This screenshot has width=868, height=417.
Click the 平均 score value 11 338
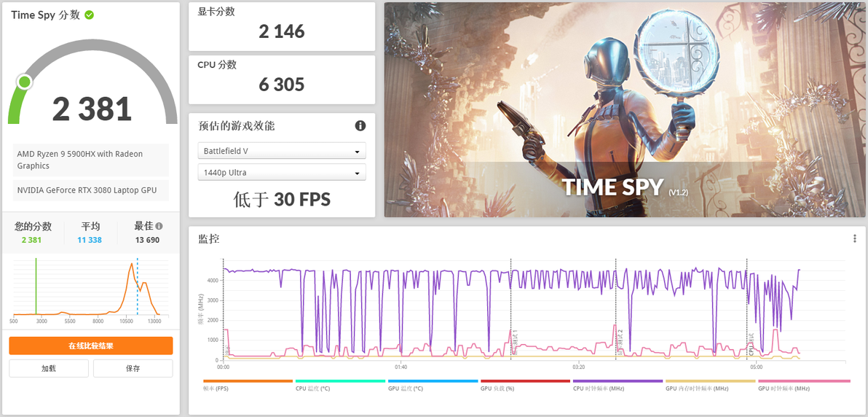pyautogui.click(x=90, y=240)
